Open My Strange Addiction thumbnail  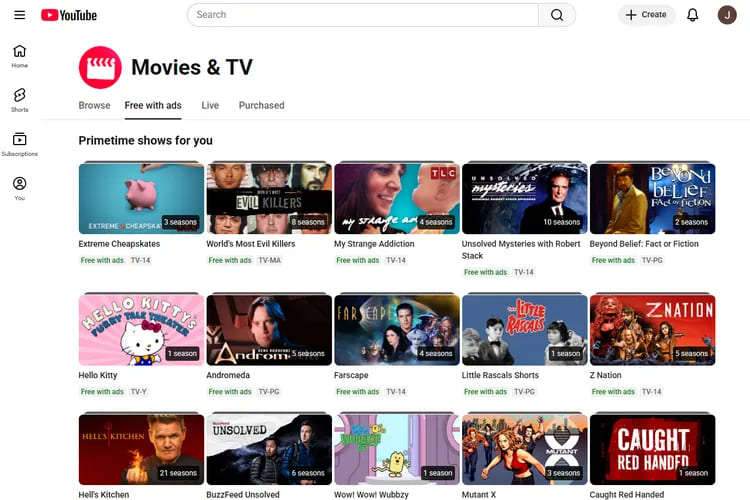[397, 199]
